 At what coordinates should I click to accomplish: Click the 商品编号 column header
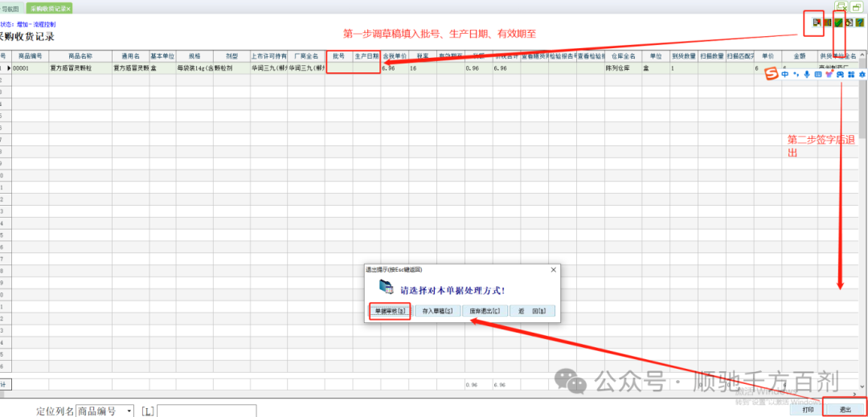[30, 56]
